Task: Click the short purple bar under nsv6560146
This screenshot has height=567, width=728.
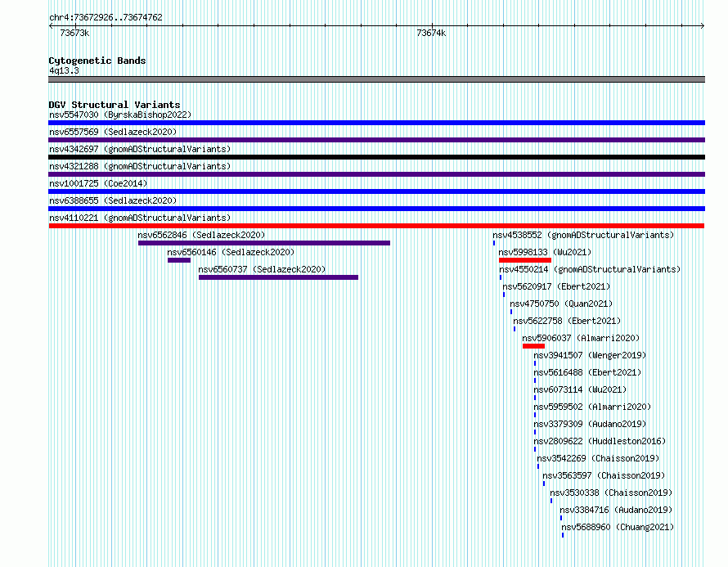Action: coord(179,260)
